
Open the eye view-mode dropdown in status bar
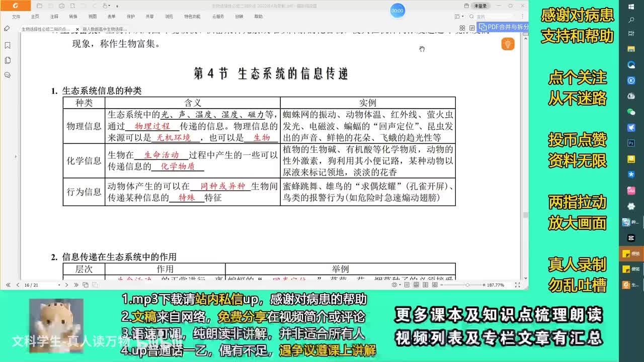[396, 285]
